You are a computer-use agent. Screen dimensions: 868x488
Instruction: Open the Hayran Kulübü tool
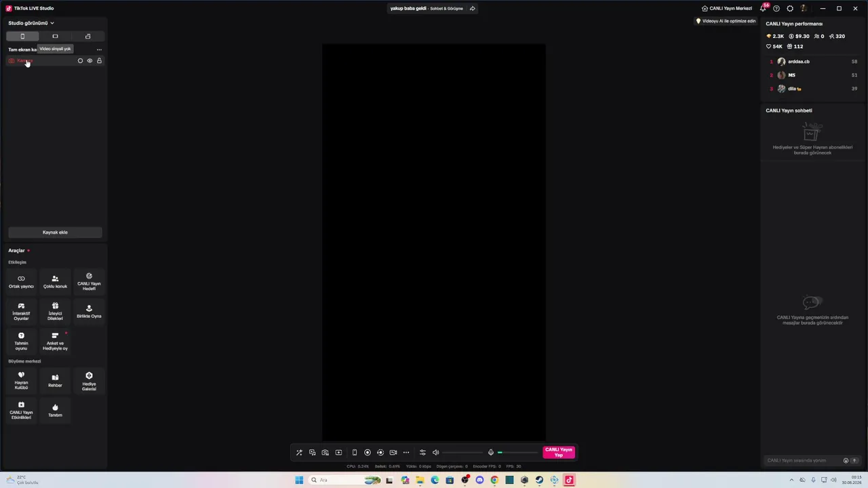click(x=21, y=380)
